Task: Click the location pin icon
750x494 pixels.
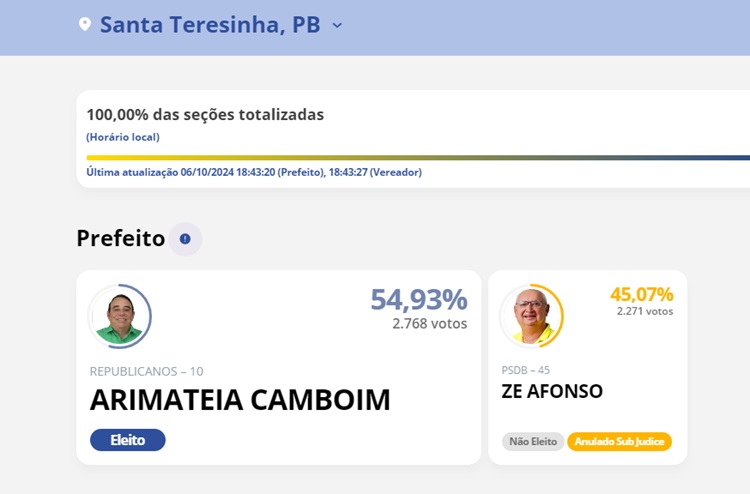Action: [x=85, y=24]
